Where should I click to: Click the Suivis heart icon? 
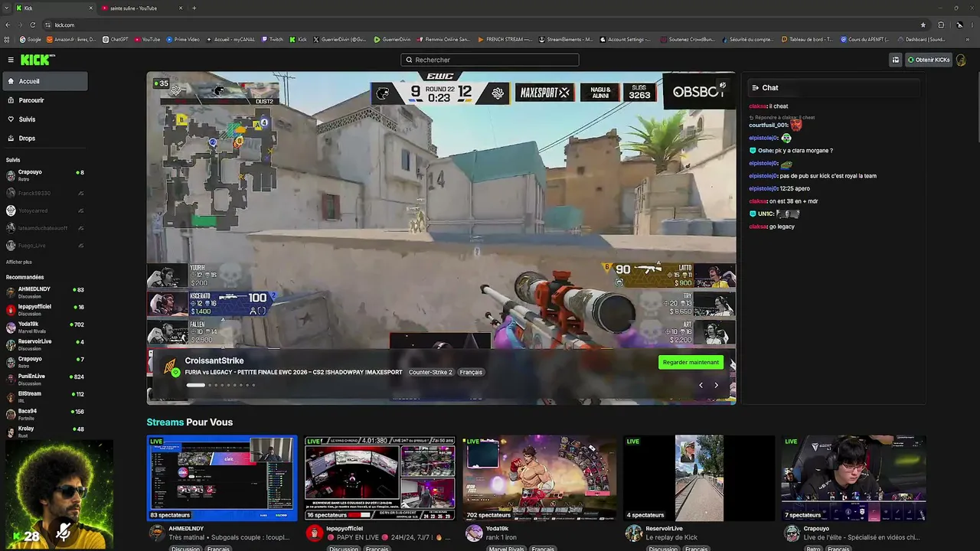tap(11, 119)
